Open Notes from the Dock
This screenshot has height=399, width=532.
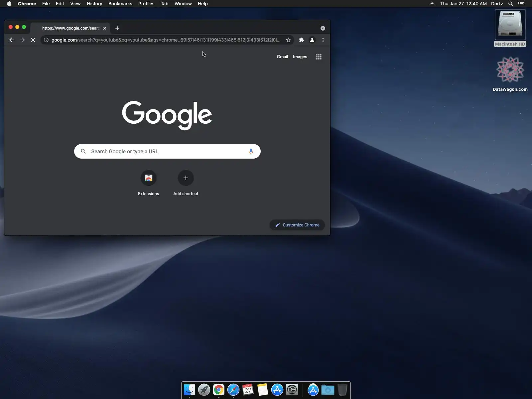[x=263, y=390]
